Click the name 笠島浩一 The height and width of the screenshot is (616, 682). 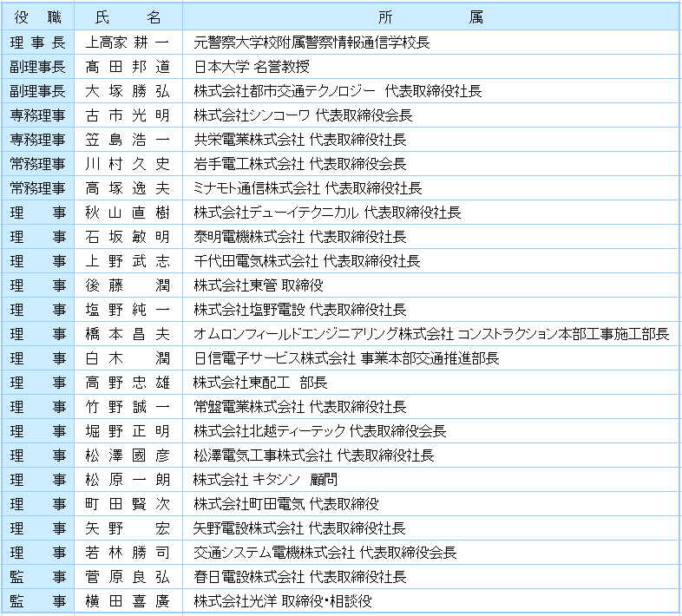tap(128, 140)
